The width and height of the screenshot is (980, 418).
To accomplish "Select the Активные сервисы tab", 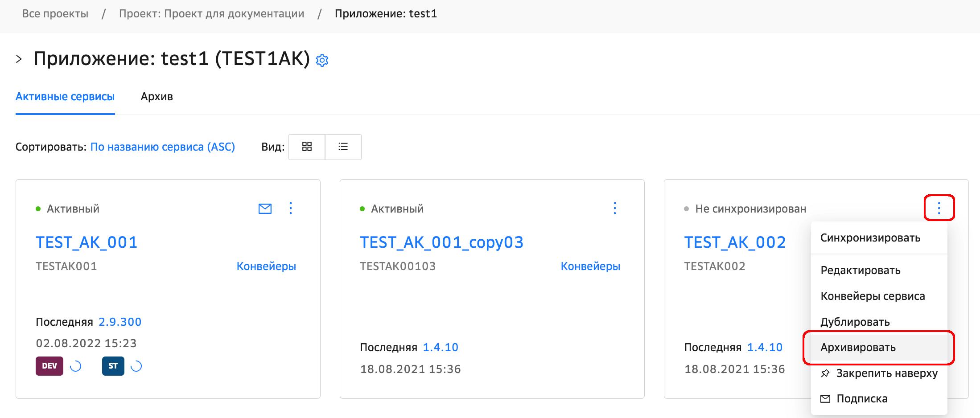I will (x=65, y=97).
